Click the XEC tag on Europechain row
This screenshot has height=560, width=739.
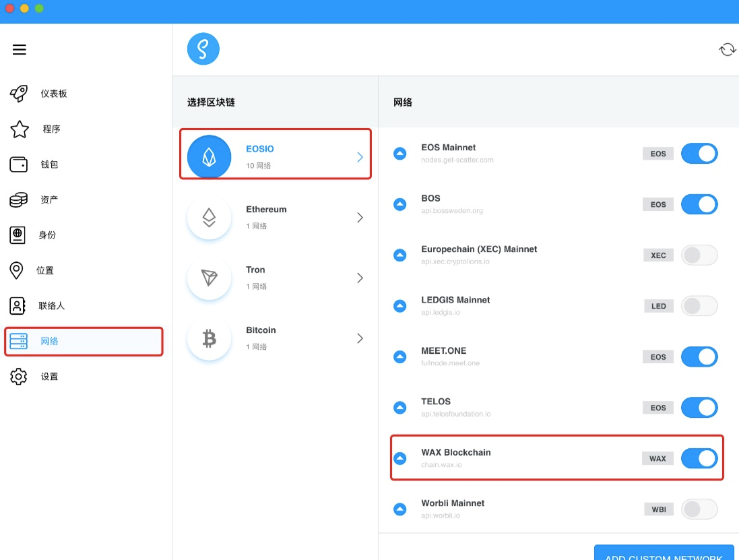(658, 255)
